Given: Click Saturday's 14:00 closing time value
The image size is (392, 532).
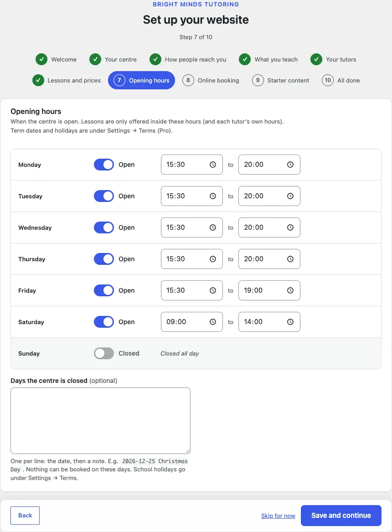Looking at the screenshot, I should (x=253, y=322).
